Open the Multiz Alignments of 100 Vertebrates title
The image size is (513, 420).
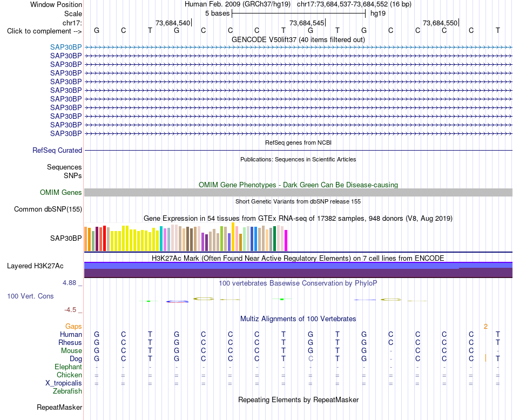click(x=298, y=319)
